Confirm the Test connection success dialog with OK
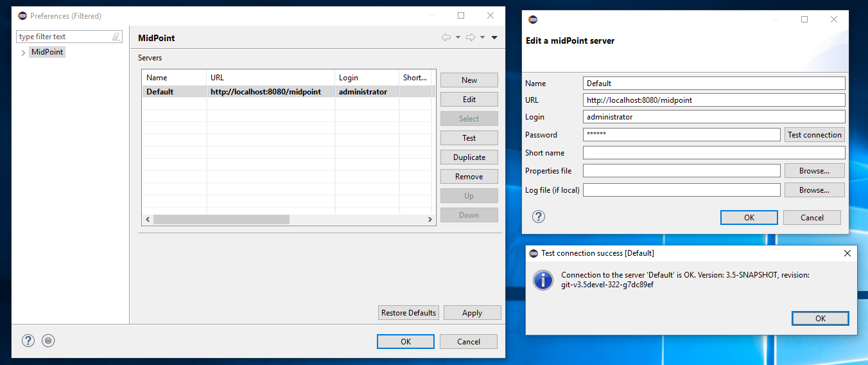The width and height of the screenshot is (868, 365). tap(820, 319)
